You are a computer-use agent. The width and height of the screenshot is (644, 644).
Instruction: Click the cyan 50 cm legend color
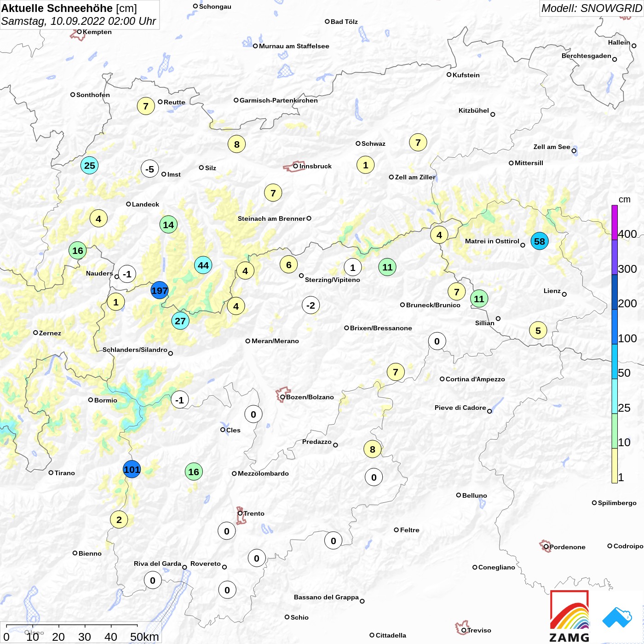pos(615,362)
